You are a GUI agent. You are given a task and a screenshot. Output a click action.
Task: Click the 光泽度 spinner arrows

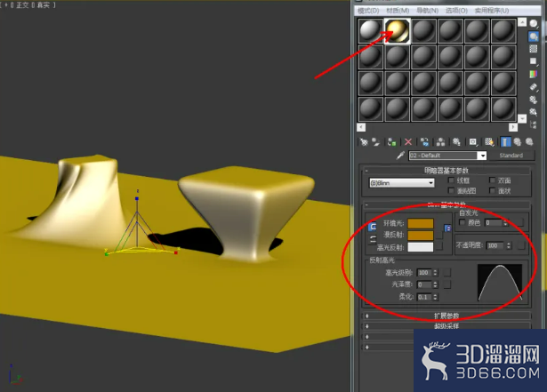(x=435, y=284)
